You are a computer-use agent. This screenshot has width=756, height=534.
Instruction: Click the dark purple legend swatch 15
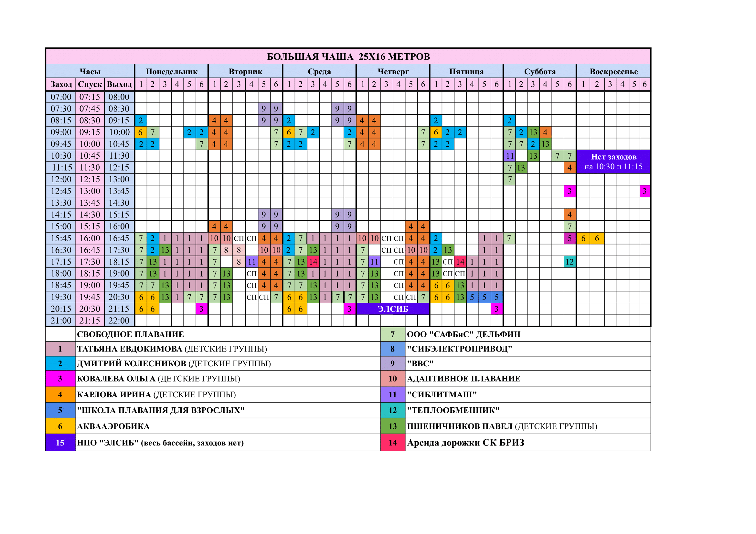click(60, 443)
